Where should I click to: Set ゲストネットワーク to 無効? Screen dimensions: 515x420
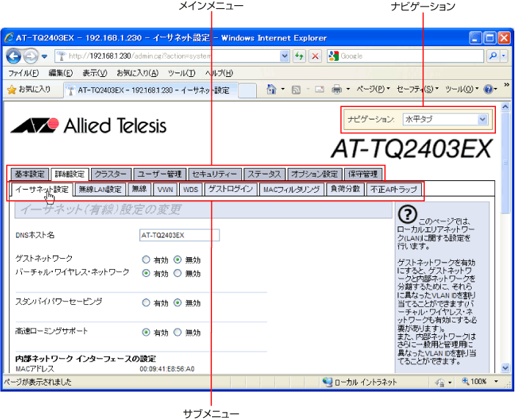click(x=178, y=260)
